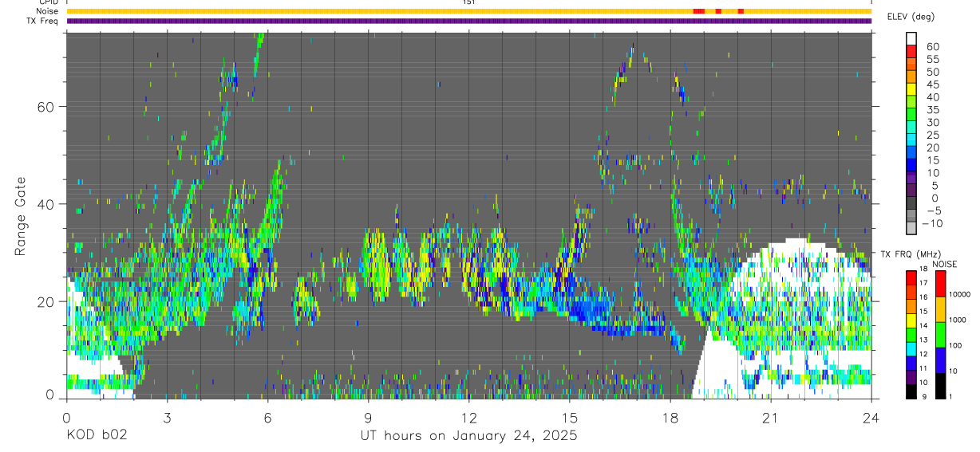Pick the black TX FRQ swatch between 9 and 10
The width and height of the screenshot is (980, 452).
tap(911, 391)
